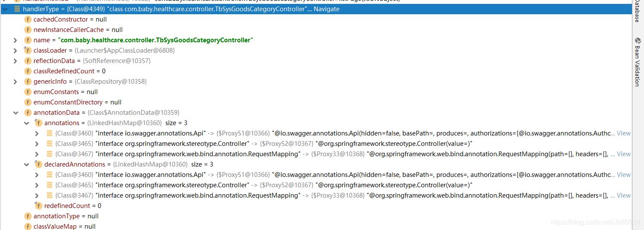Click map entry icon of annotations Controller row

click(x=50, y=144)
